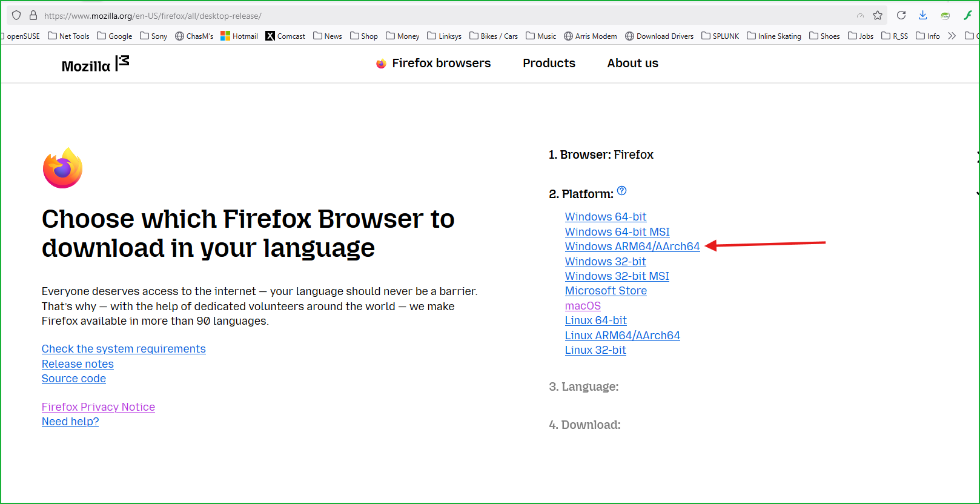Open the SPLUNK bookmark folder

[720, 36]
